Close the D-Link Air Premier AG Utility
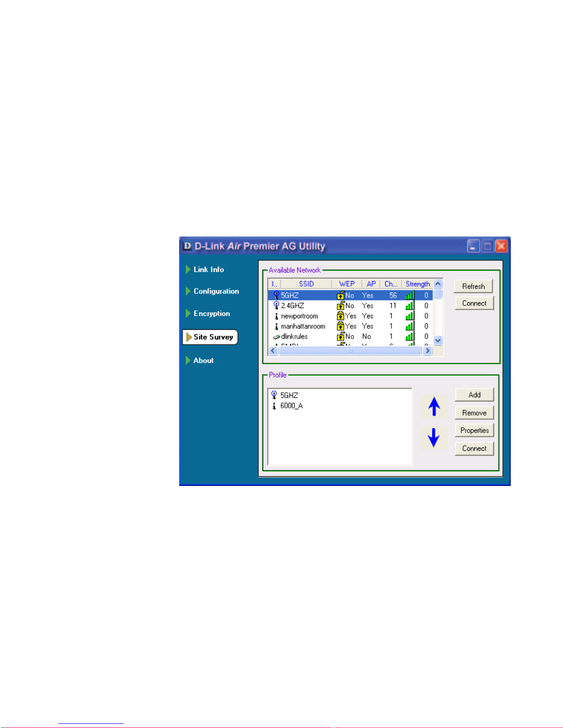 [501, 246]
